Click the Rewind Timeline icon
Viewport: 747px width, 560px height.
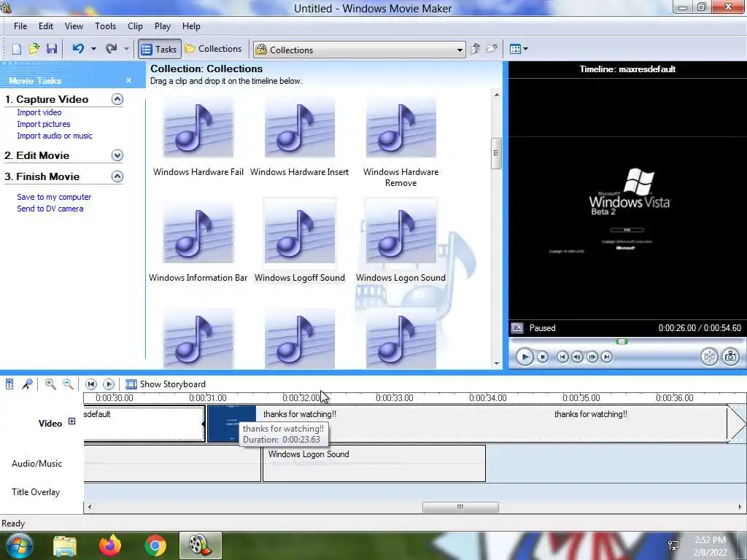(x=91, y=384)
